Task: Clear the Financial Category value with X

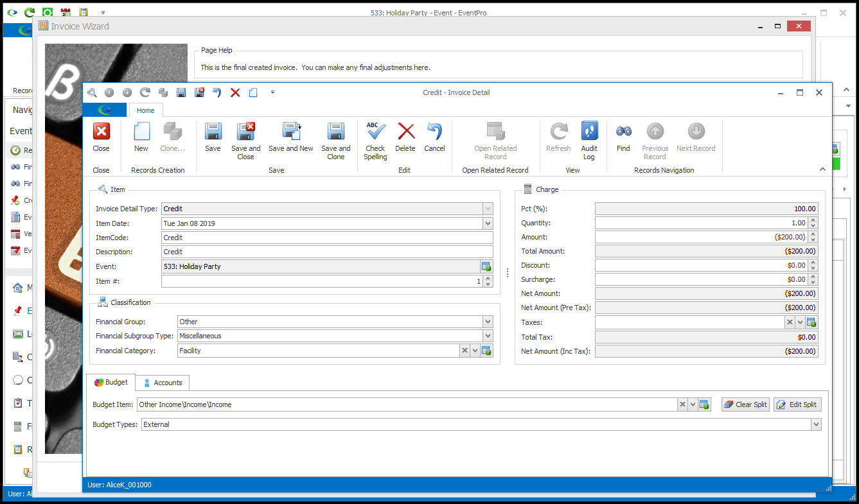Action: 465,351
